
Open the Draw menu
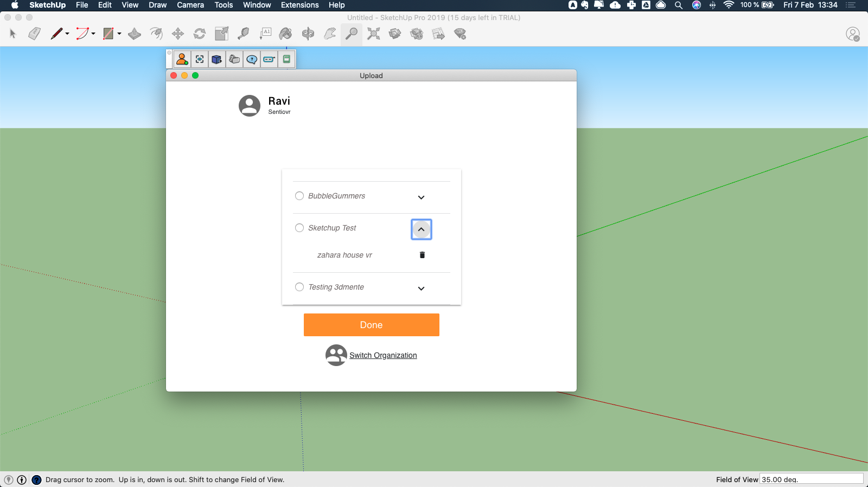tap(157, 5)
